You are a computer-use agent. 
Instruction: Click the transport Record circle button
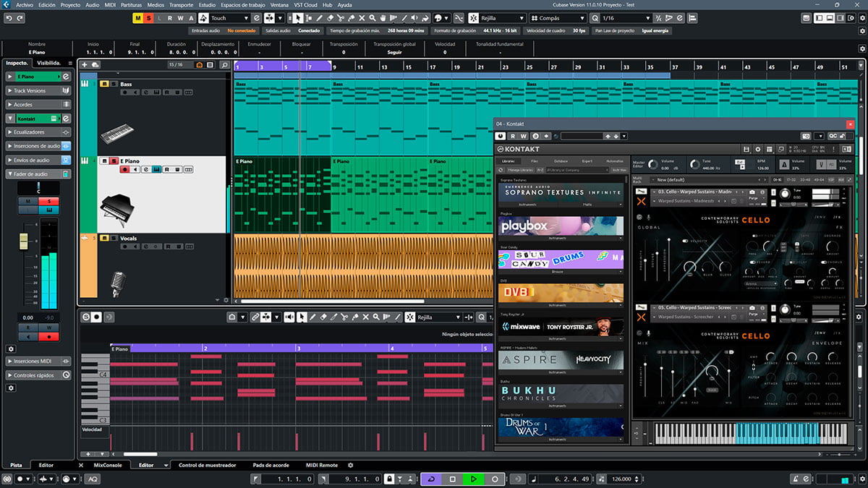pyautogui.click(x=495, y=479)
